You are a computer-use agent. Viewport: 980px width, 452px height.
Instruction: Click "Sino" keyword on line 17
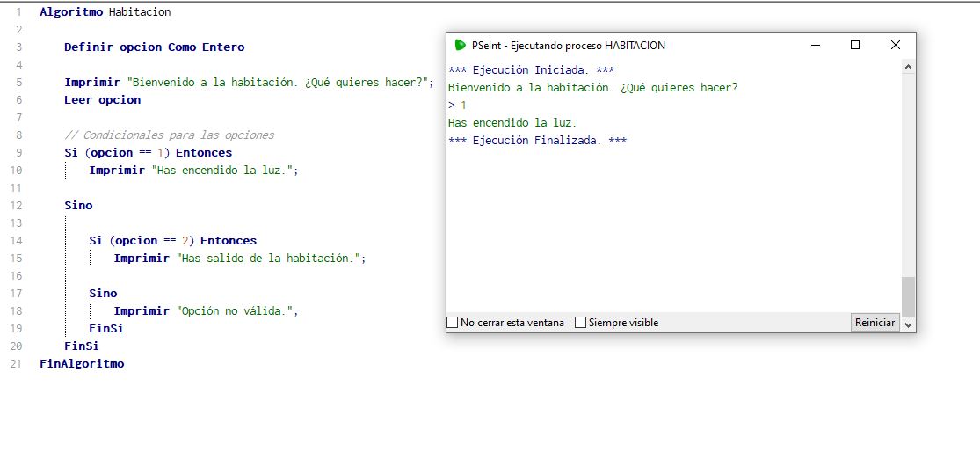click(103, 293)
